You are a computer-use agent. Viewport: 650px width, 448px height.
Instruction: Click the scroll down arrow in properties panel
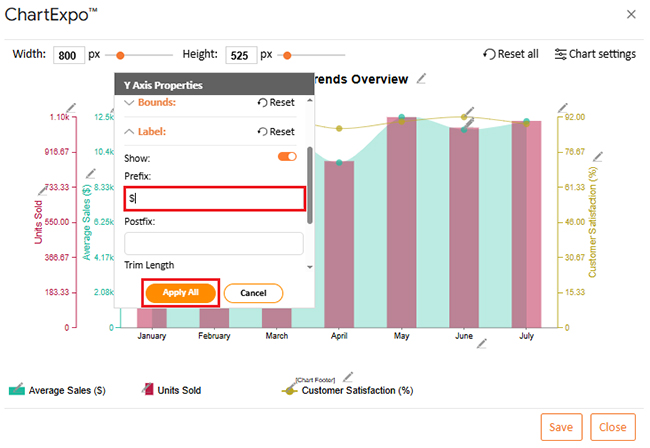tap(310, 267)
